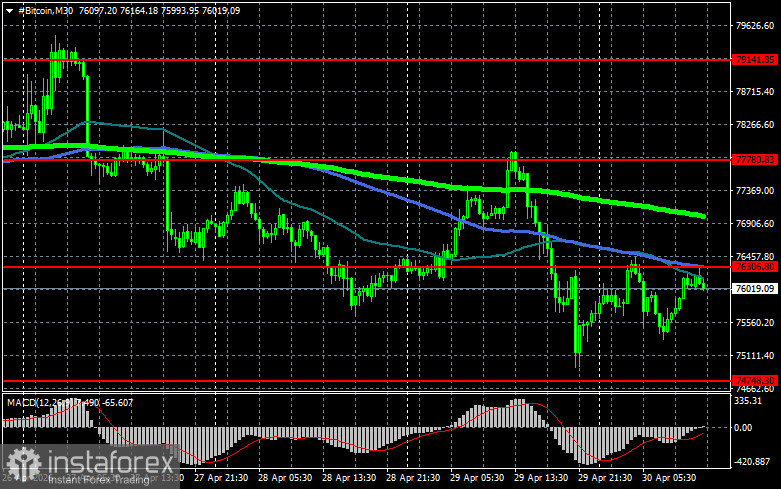Select the red 74748.30 level price label
Screen dimensions: 781x489
pyautogui.click(x=755, y=380)
